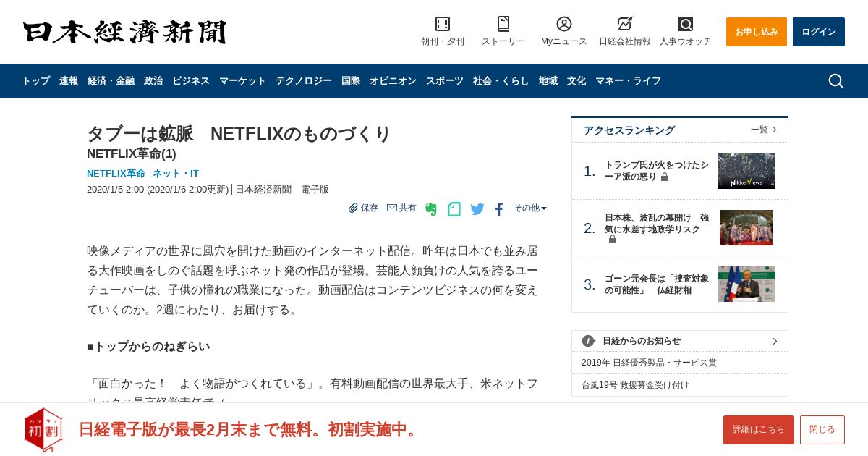This screenshot has height=456, width=868.
Task: Click the search magnifier in navigation bar
Action: click(836, 81)
